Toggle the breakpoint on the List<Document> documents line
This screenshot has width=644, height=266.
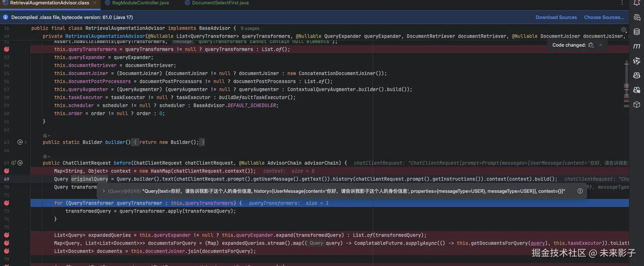coord(7,251)
